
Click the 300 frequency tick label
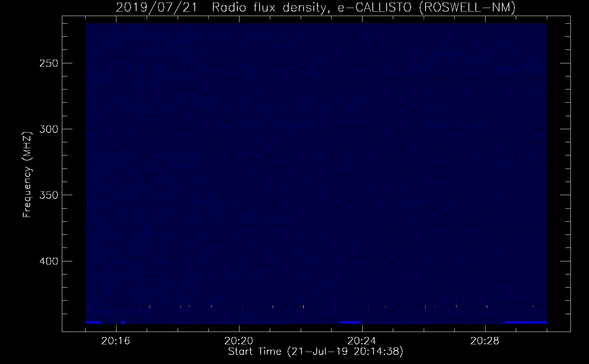pyautogui.click(x=48, y=129)
